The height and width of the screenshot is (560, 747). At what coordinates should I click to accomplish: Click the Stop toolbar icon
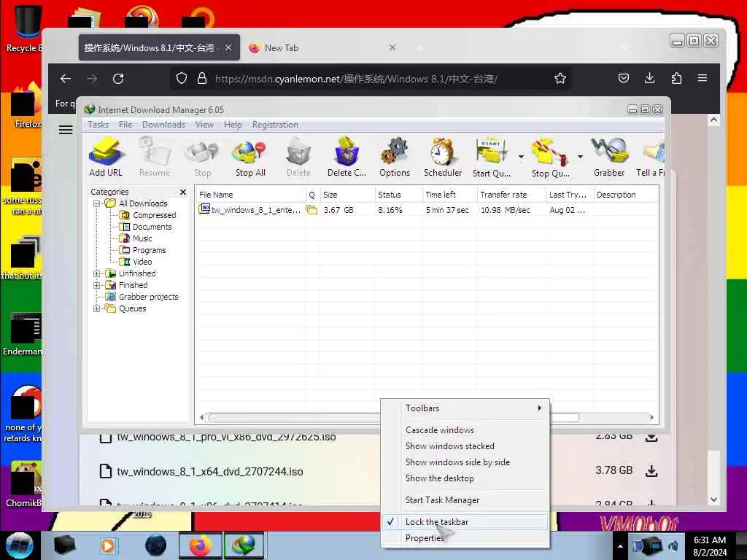(203, 157)
